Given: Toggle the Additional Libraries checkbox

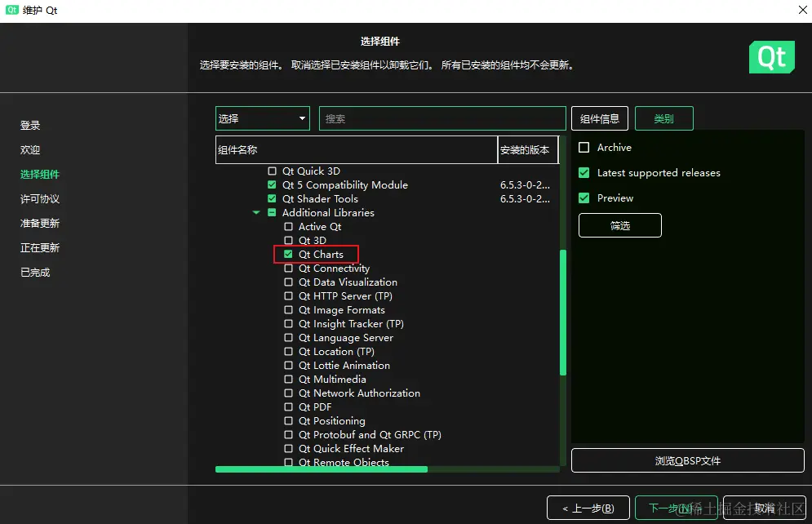Looking at the screenshot, I should [x=272, y=213].
